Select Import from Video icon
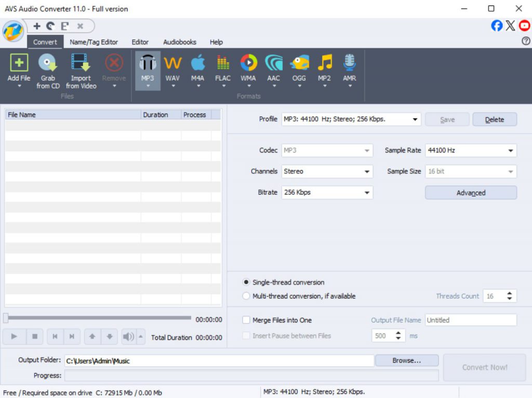The height and width of the screenshot is (398, 532). 81,64
